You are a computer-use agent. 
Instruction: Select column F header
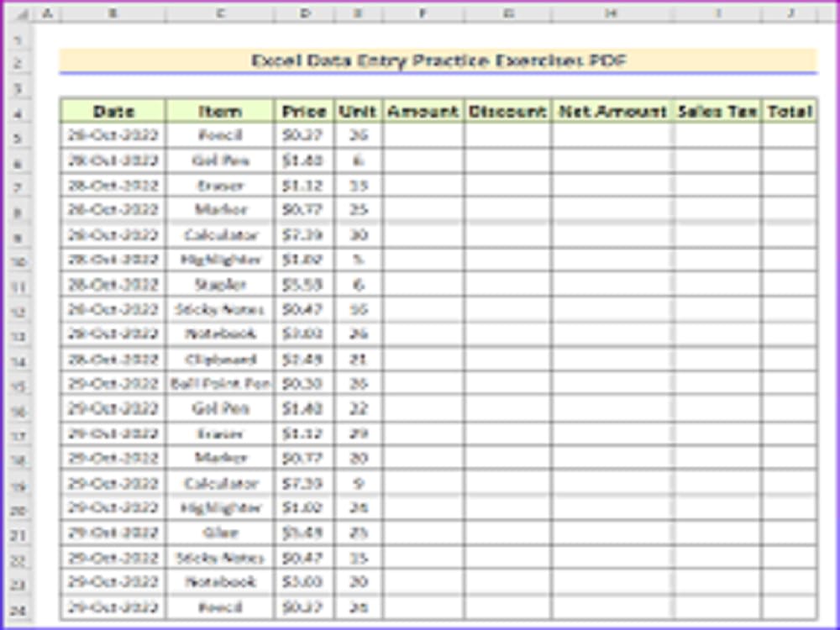coord(423,14)
